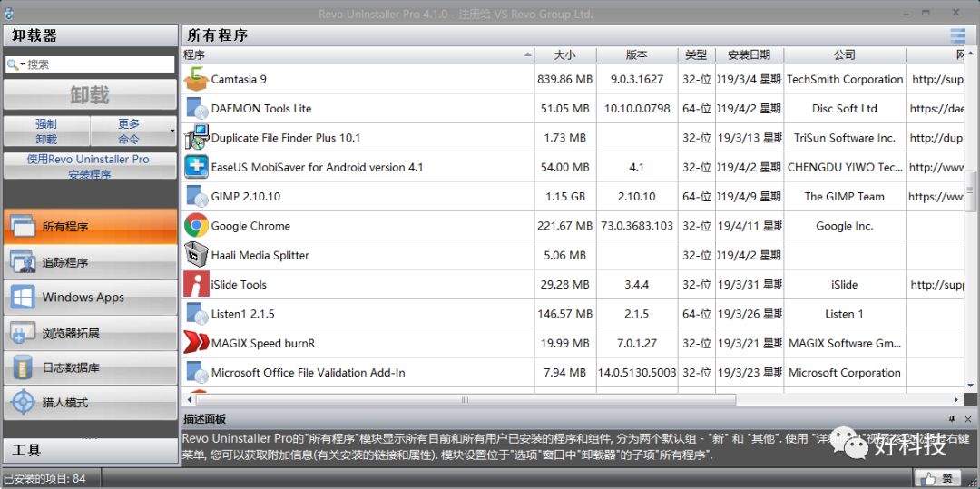980x489 pixels.
Task: Click the Duplicate File Finder Plus icon
Action: tap(196, 138)
